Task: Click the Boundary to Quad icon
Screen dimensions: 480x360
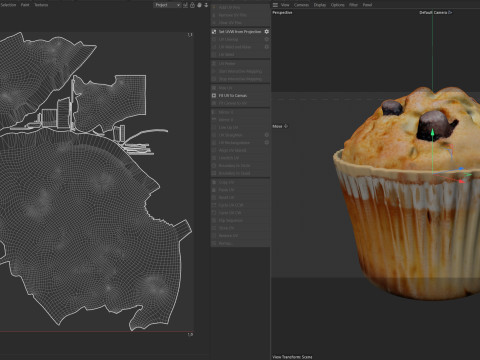Action: click(x=214, y=173)
